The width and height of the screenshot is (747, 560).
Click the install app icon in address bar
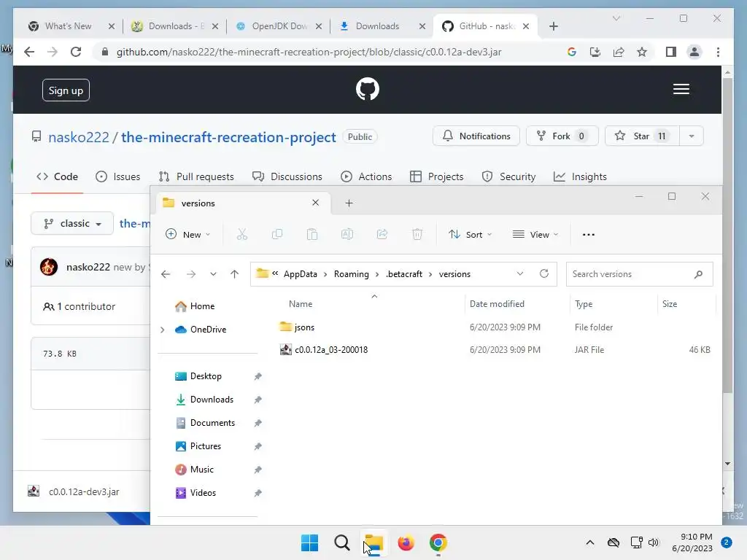[x=595, y=52]
